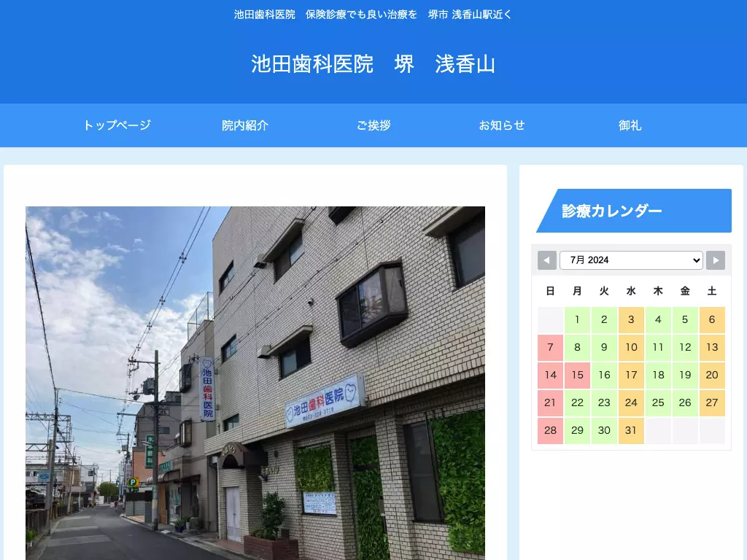Go to previous month in calendar
The height and width of the screenshot is (560, 747).
coord(546,260)
